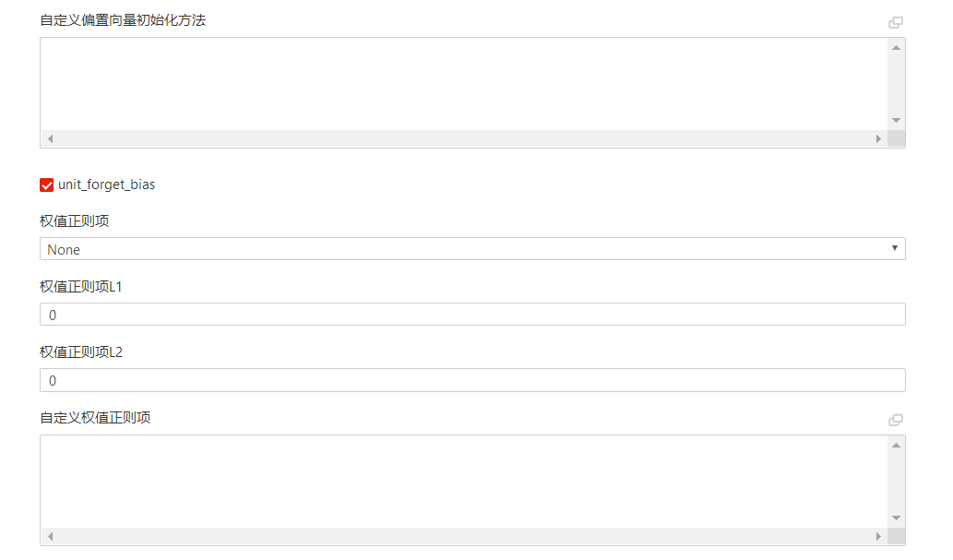Click the dropdown arrow of 权值正则项
Image resolution: width=953 pixels, height=560 pixels.
point(895,248)
